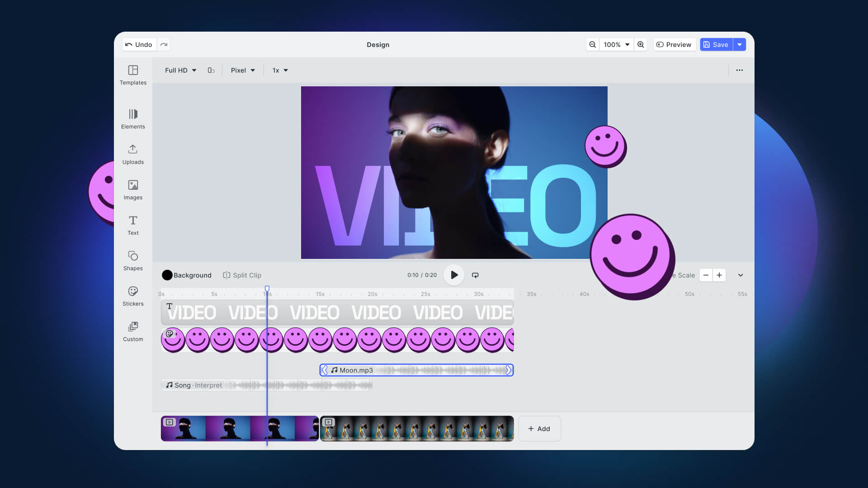Image resolution: width=868 pixels, height=488 pixels.
Task: Click the video icon on first clip
Action: [x=170, y=422]
